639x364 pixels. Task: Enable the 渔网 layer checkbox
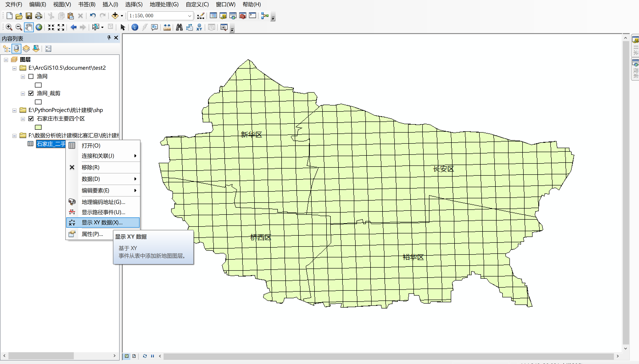pos(31,76)
